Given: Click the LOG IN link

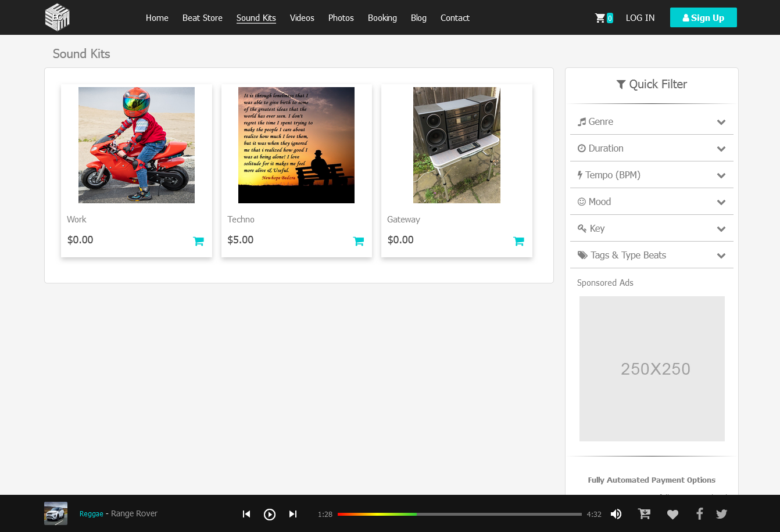Looking at the screenshot, I should coord(641,18).
